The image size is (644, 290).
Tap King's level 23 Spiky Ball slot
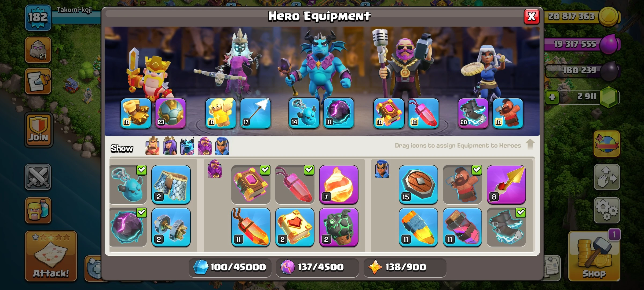170,113
